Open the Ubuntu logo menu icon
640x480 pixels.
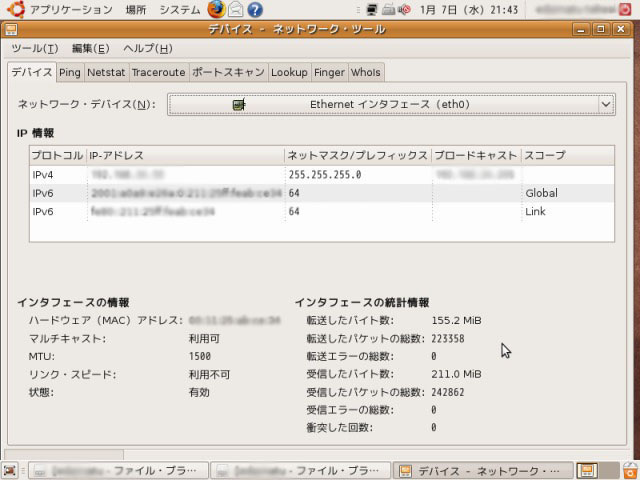pos(16,9)
